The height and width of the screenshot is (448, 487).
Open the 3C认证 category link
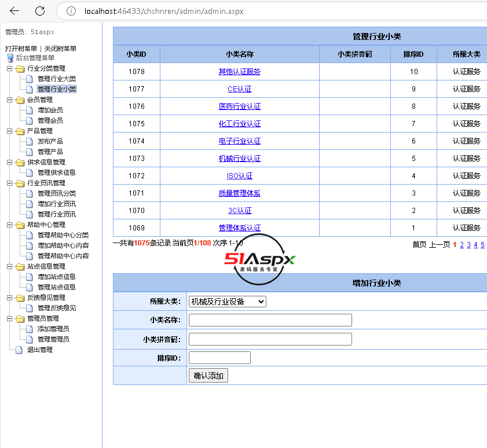[x=240, y=211]
